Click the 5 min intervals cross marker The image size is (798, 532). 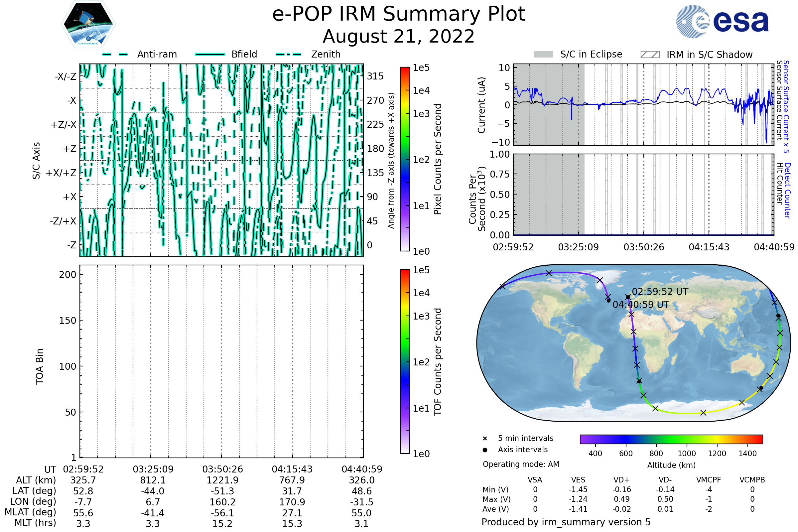tap(485, 439)
